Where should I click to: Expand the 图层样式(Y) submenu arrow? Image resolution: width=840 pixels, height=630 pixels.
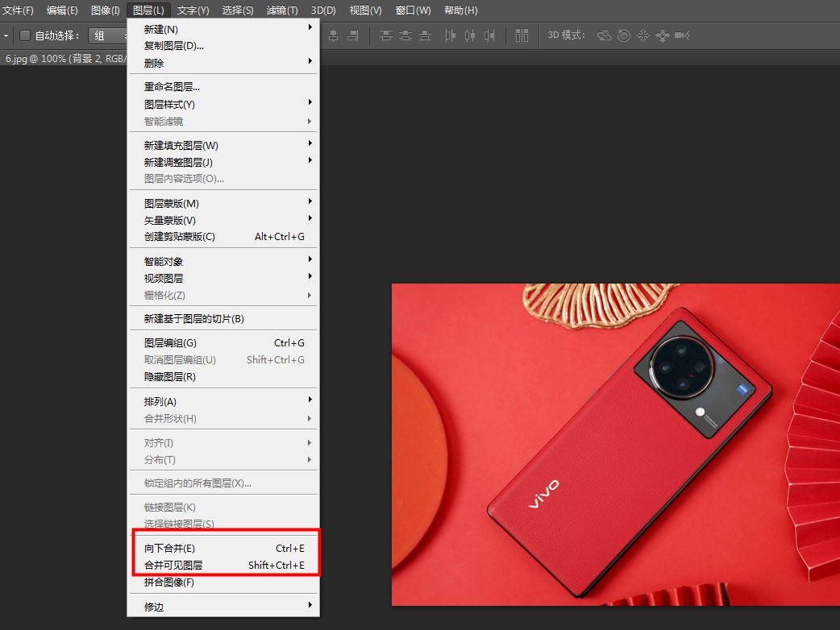click(310, 102)
